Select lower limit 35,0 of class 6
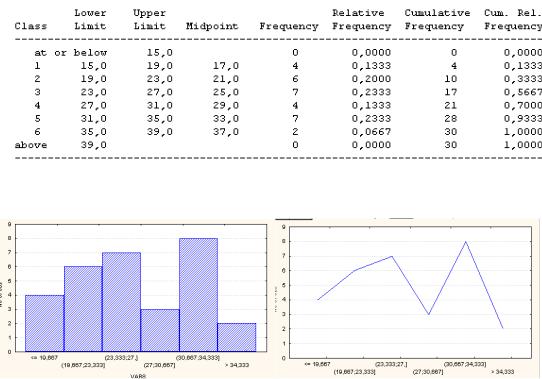The height and width of the screenshot is (379, 542). [x=93, y=132]
